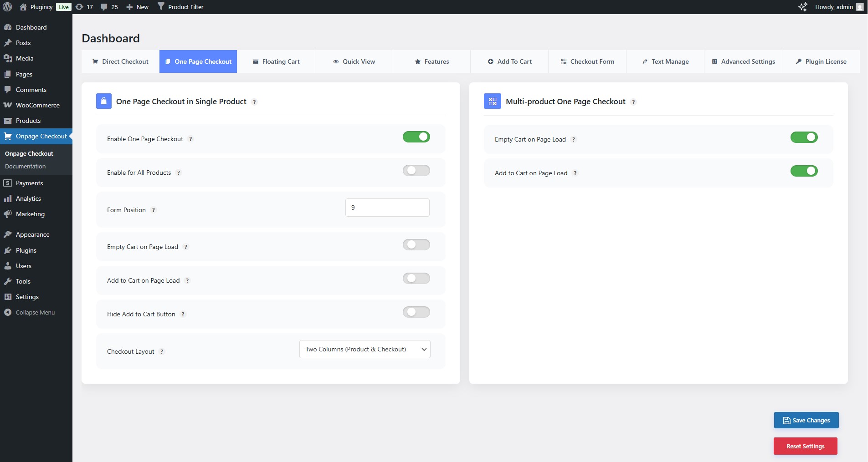
Task: Open the Checkout Layout dropdown
Action: pyautogui.click(x=364, y=349)
